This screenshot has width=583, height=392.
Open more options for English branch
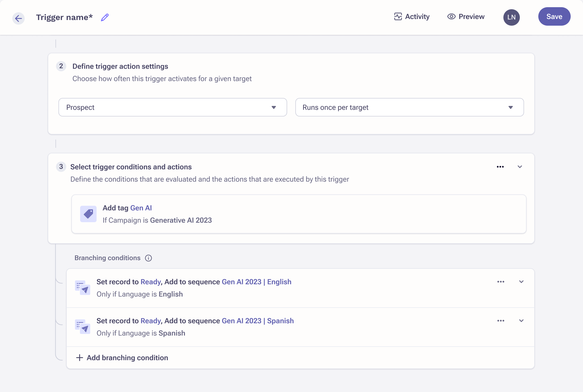click(501, 282)
